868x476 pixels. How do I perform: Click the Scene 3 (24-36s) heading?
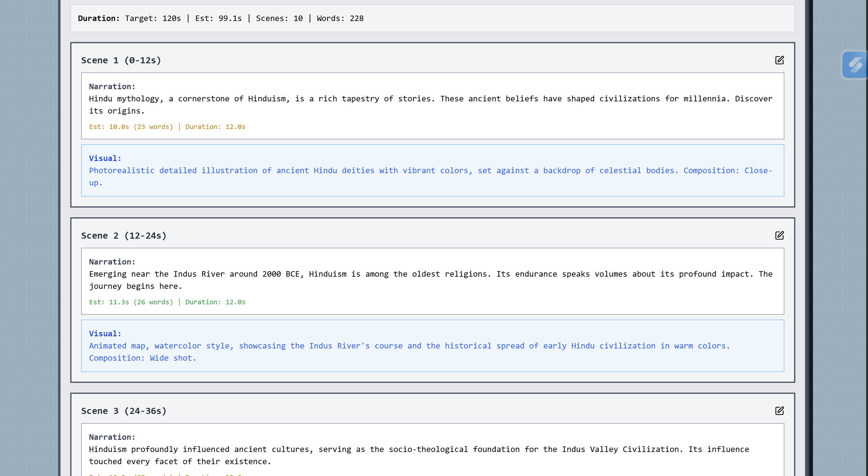(124, 411)
